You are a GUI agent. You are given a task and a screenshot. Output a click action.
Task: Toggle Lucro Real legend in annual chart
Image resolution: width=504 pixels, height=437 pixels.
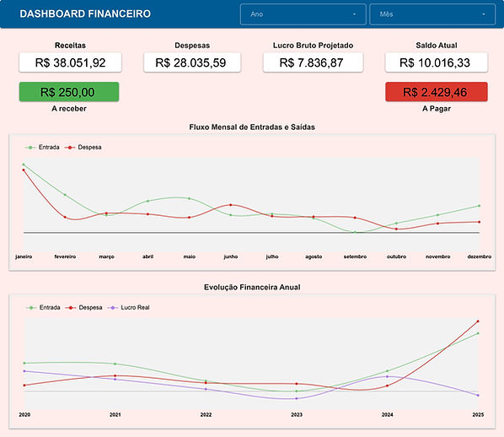point(129,308)
